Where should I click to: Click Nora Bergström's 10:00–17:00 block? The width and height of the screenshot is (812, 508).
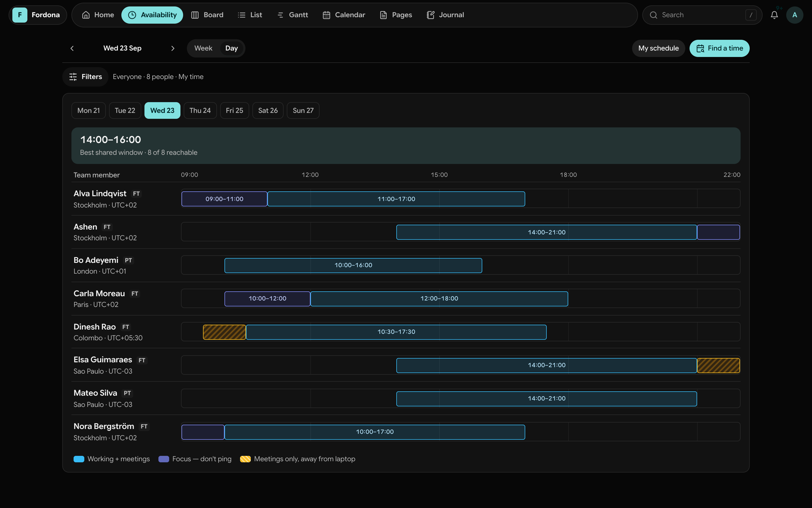[375, 432]
